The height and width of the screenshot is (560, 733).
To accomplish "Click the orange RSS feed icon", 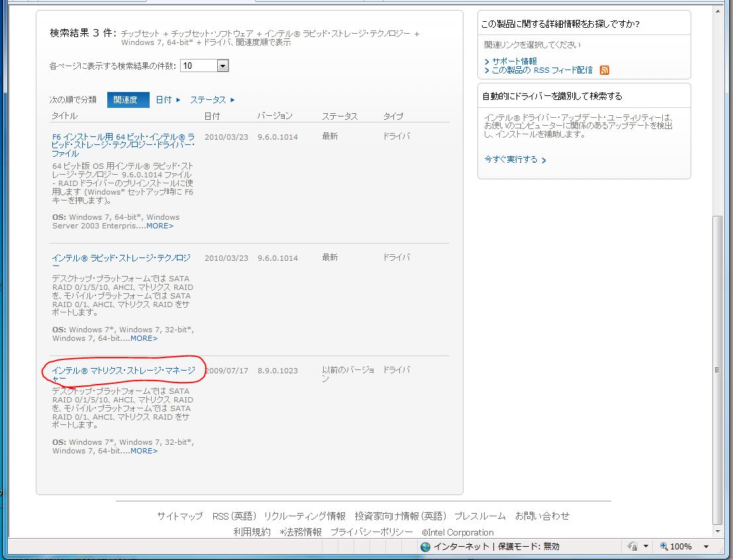I will (x=605, y=70).
